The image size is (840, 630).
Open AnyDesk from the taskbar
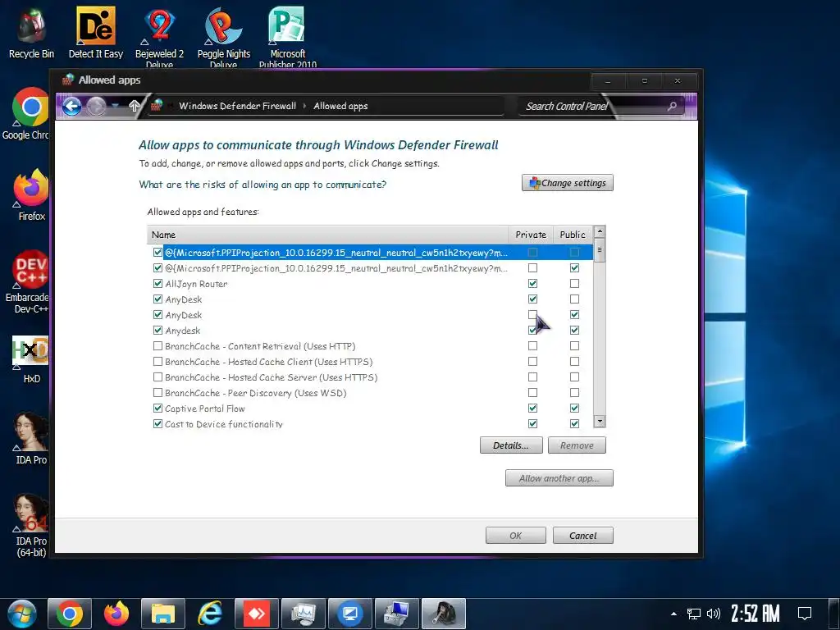257,614
